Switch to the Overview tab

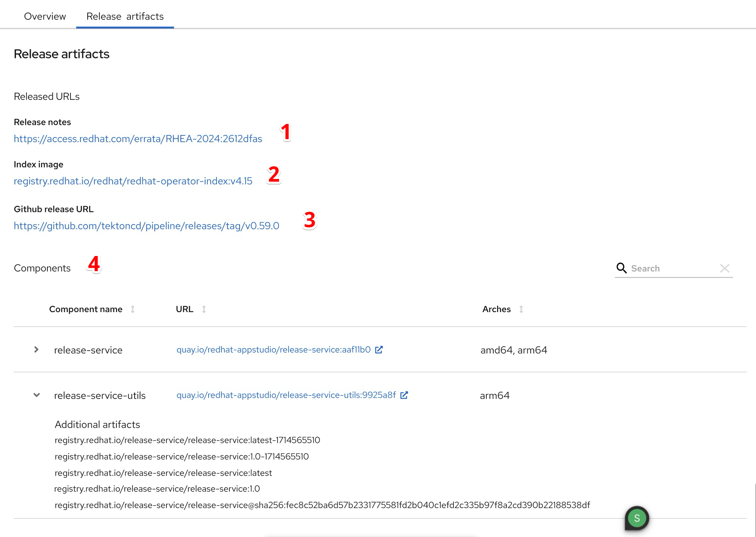click(x=45, y=16)
